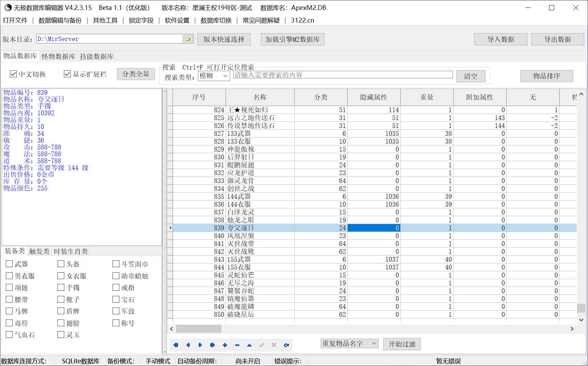
Task: Switch to 时装生肖类 tab
Action: coord(71,251)
